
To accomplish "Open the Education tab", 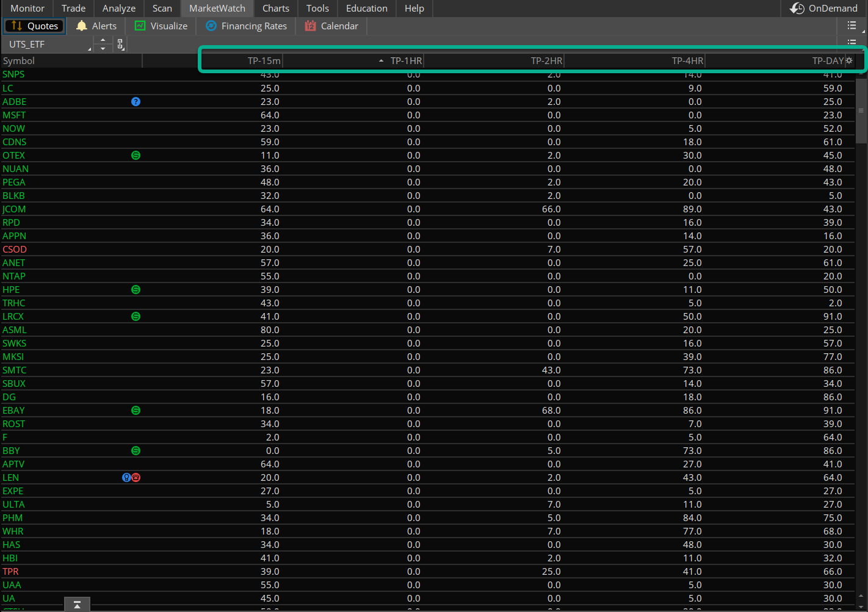I will pyautogui.click(x=367, y=9).
